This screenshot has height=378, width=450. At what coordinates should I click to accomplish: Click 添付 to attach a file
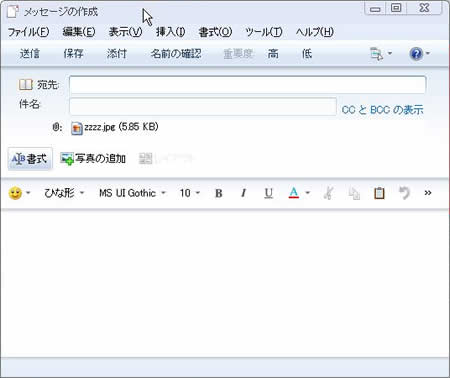(117, 53)
